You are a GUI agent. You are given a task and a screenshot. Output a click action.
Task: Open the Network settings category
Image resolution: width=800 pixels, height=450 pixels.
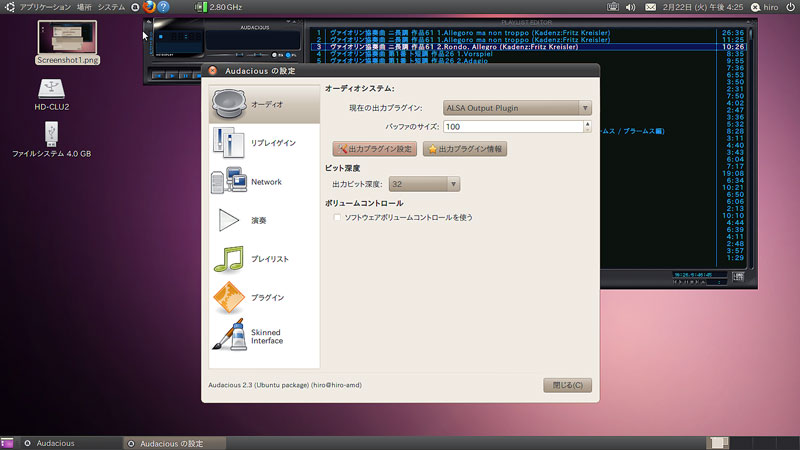[x=264, y=182]
